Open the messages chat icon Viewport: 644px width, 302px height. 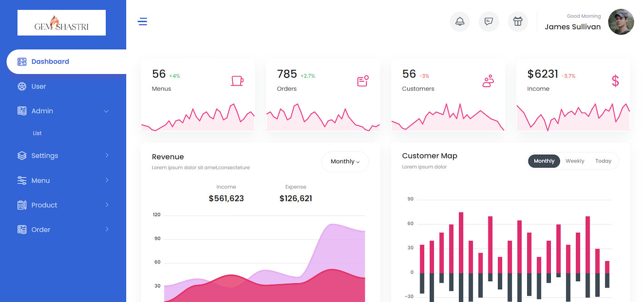[x=489, y=21]
